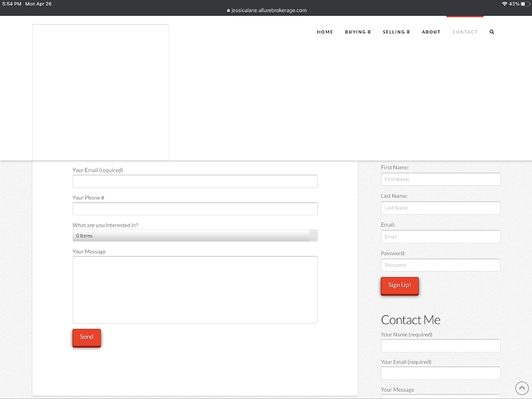Screen dimensions: 532x399
Task: Click the ellipsis button on 0 Items selector
Action: [313, 235]
